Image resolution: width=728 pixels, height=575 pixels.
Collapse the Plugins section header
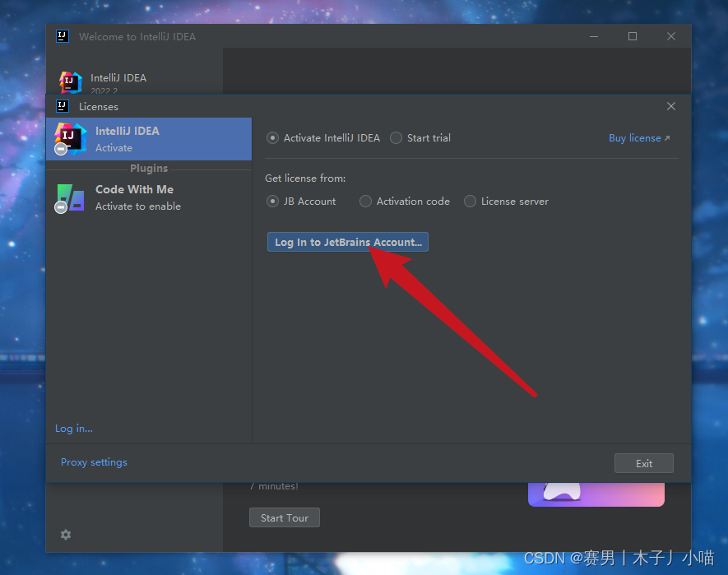(149, 168)
